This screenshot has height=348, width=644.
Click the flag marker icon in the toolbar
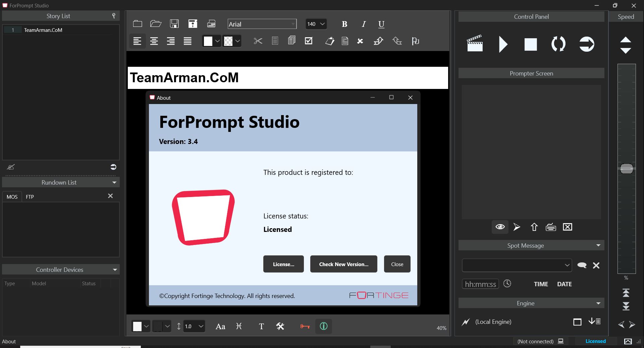pyautogui.click(x=415, y=41)
